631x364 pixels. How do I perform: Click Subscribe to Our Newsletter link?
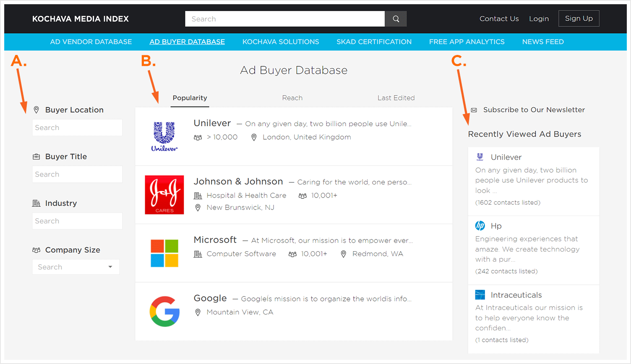(534, 110)
